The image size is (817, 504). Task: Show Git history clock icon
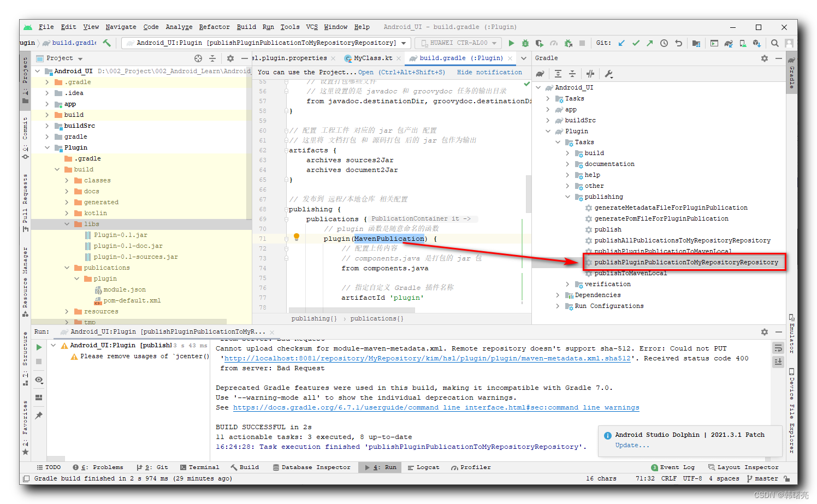point(664,43)
